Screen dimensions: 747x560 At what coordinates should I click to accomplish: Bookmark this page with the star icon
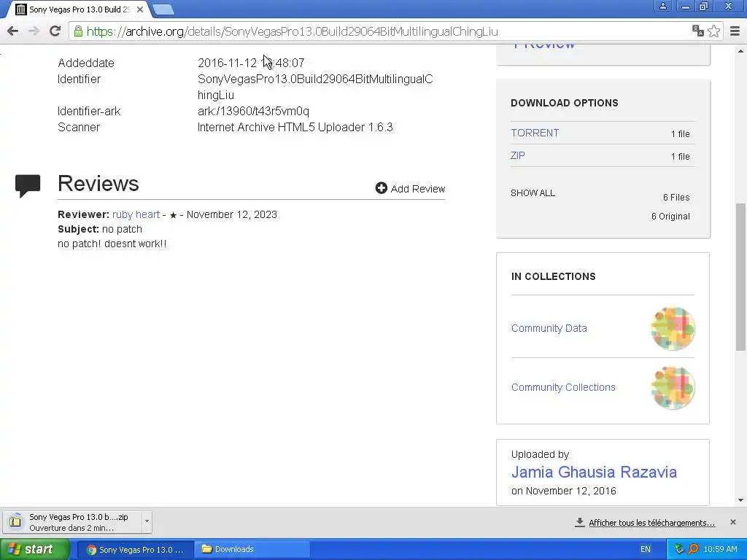(713, 31)
